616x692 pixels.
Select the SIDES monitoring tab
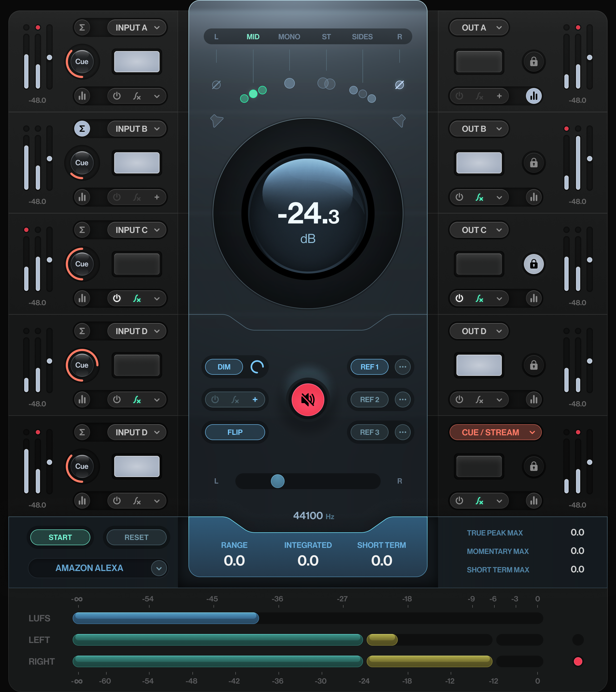click(362, 37)
